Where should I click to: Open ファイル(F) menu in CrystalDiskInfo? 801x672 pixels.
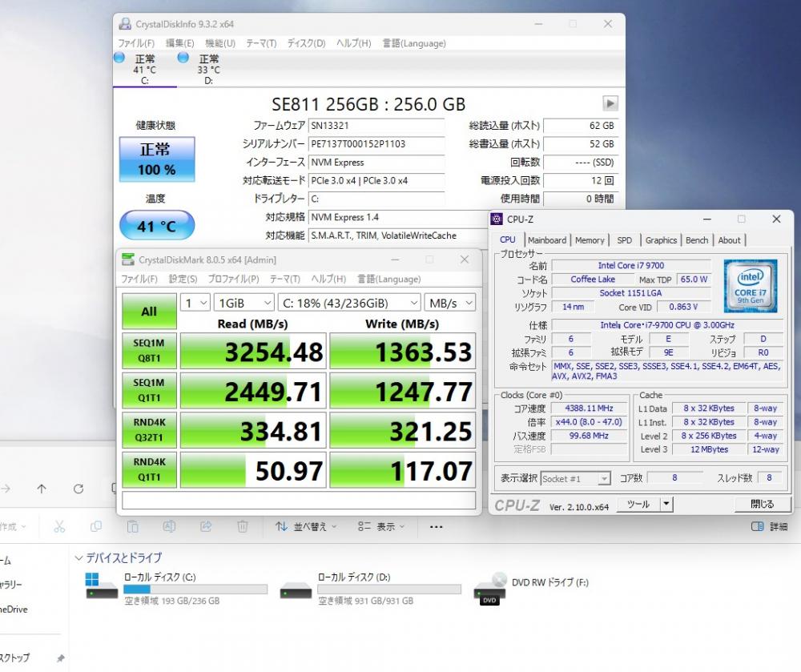coord(136,43)
